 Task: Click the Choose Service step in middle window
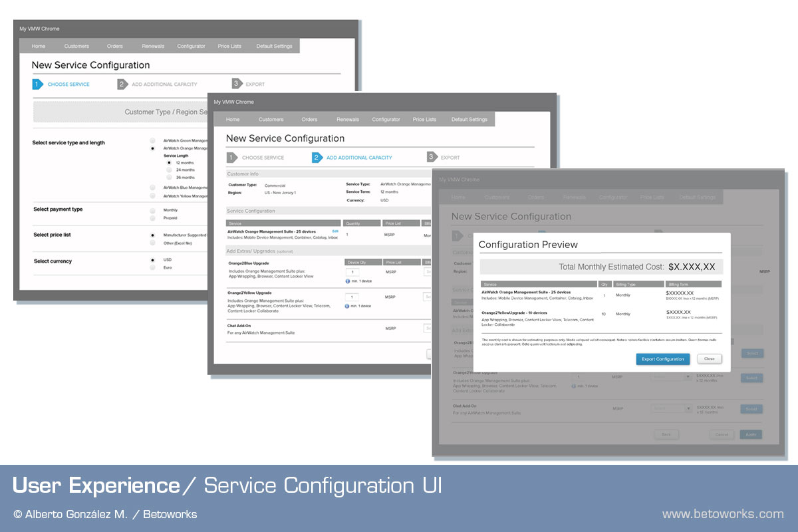click(263, 158)
